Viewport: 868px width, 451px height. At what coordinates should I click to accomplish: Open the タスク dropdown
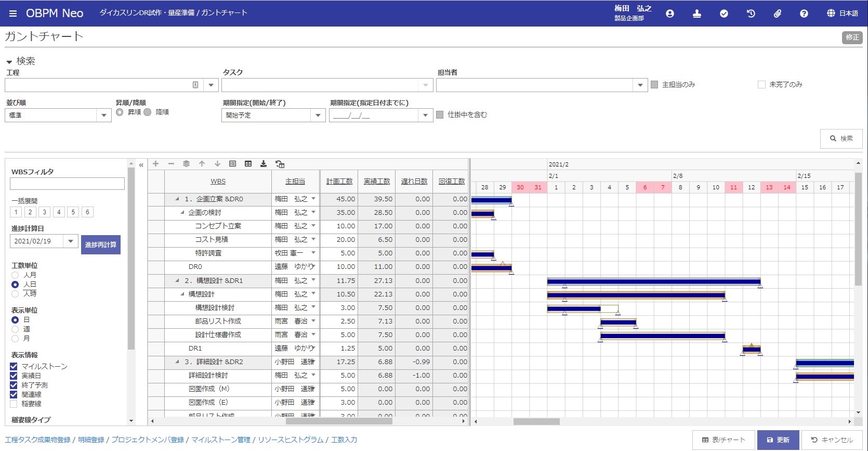(426, 85)
